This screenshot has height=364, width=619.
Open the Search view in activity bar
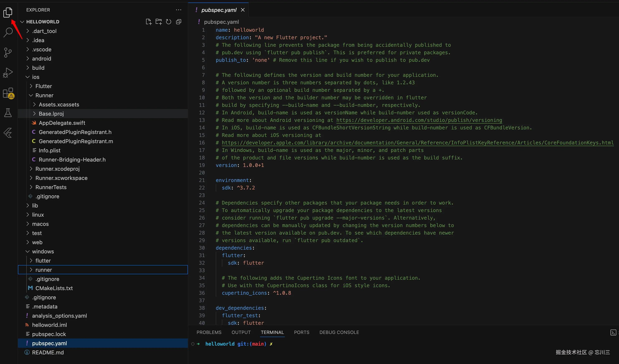point(8,32)
